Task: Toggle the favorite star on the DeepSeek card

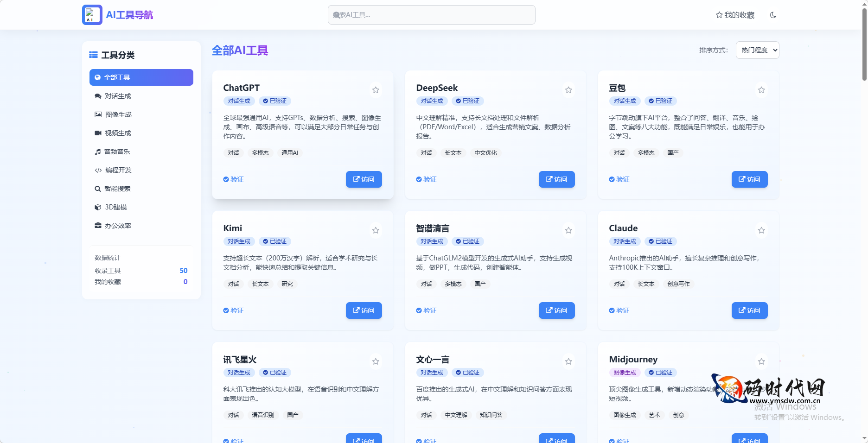Action: tap(568, 90)
